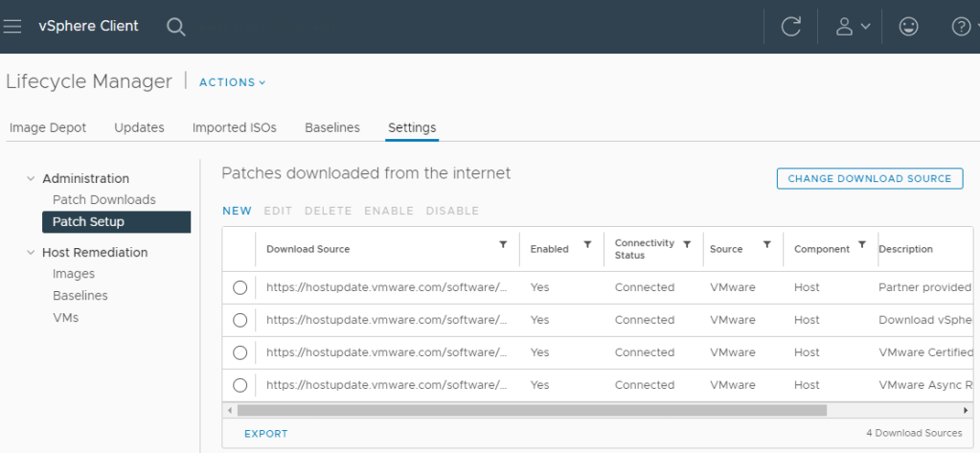Select the Partner provided download source radio
Viewport: 980px width, 453px height.
239,287
